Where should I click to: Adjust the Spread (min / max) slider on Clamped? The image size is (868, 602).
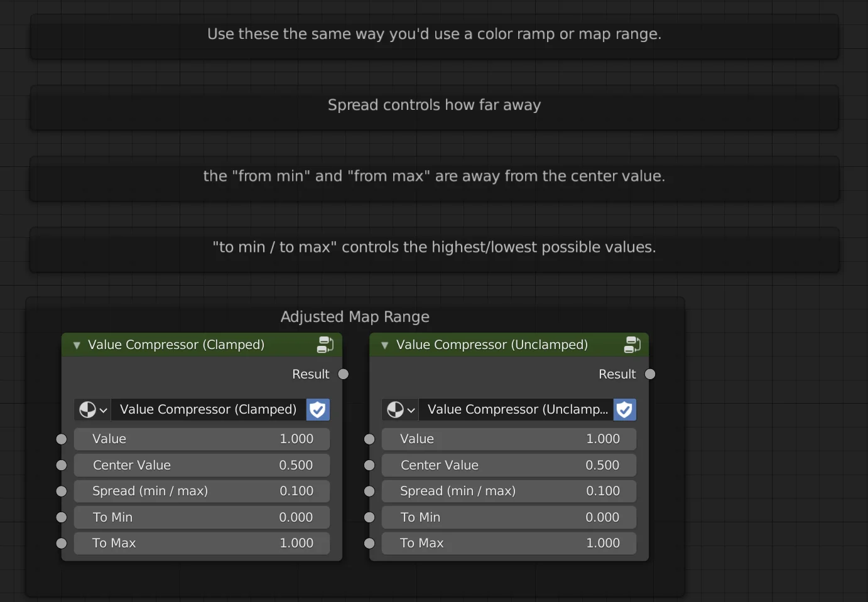click(201, 491)
